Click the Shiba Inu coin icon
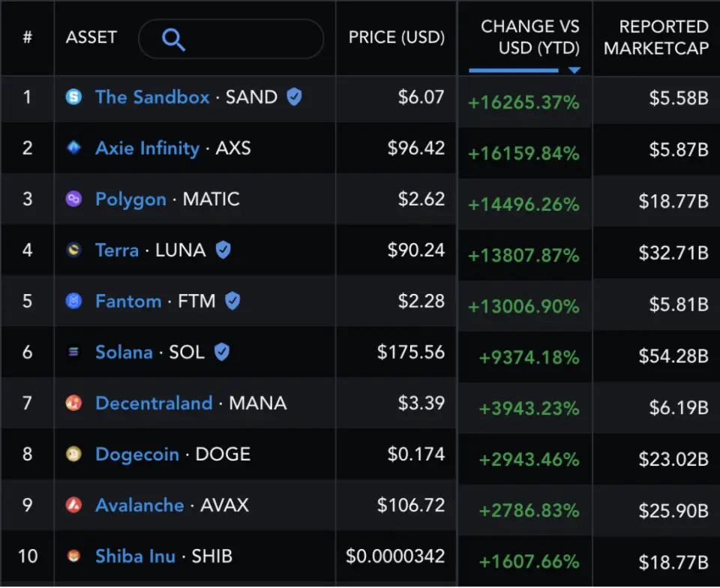Screen dimensions: 720x588 [x=73, y=556]
